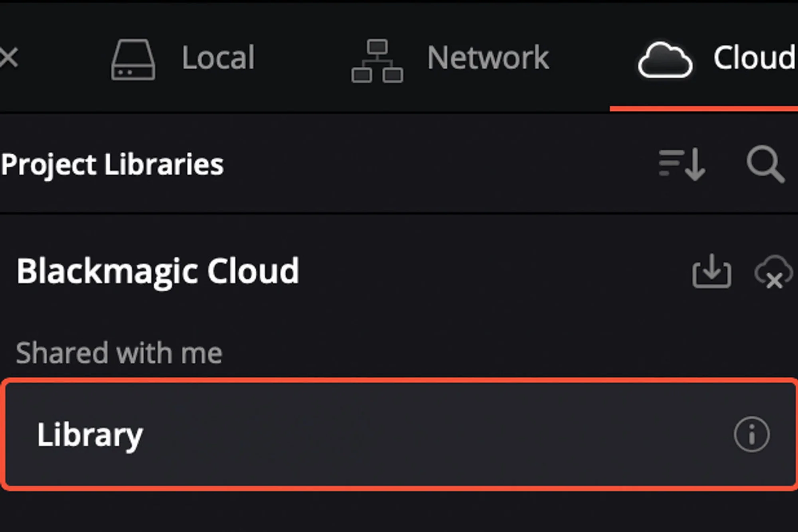The width and height of the screenshot is (798, 532).
Task: Click the Local tab's drive icon
Action: point(133,58)
